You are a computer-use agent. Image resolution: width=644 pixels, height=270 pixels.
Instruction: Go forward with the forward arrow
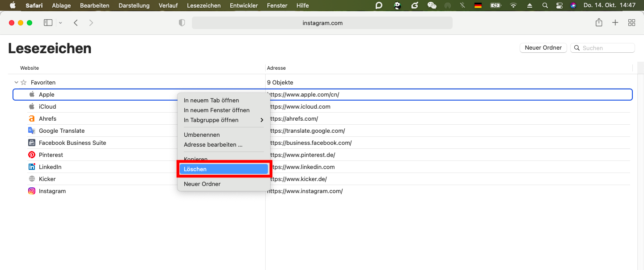tap(91, 23)
